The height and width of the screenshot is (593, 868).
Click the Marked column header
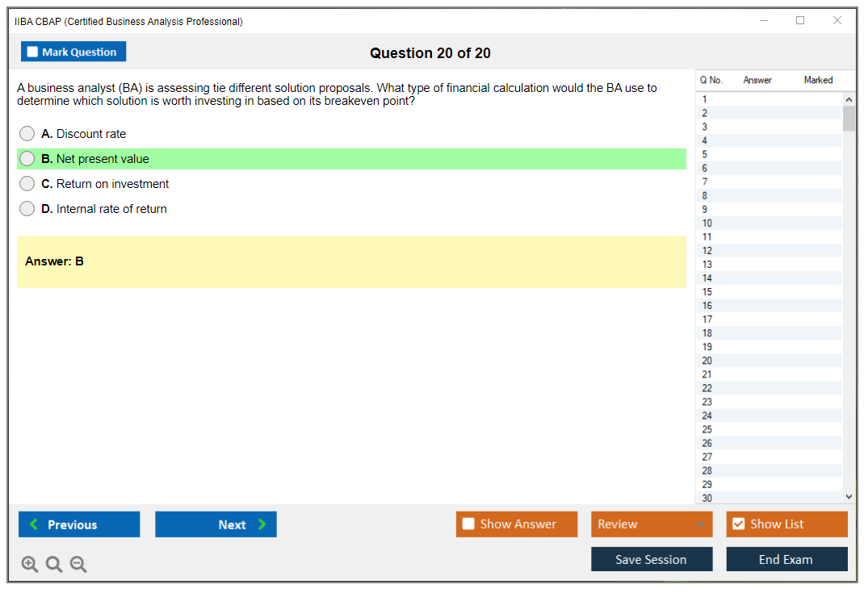(818, 80)
